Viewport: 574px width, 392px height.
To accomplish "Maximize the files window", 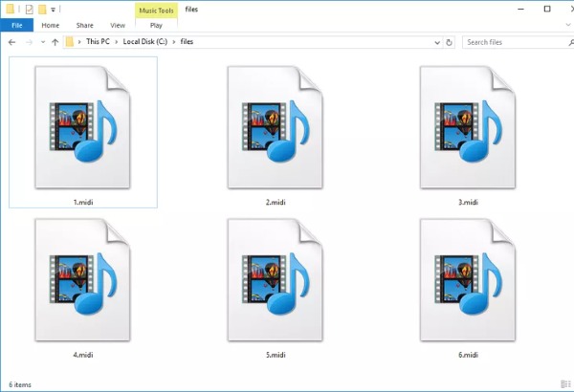I will coord(547,10).
